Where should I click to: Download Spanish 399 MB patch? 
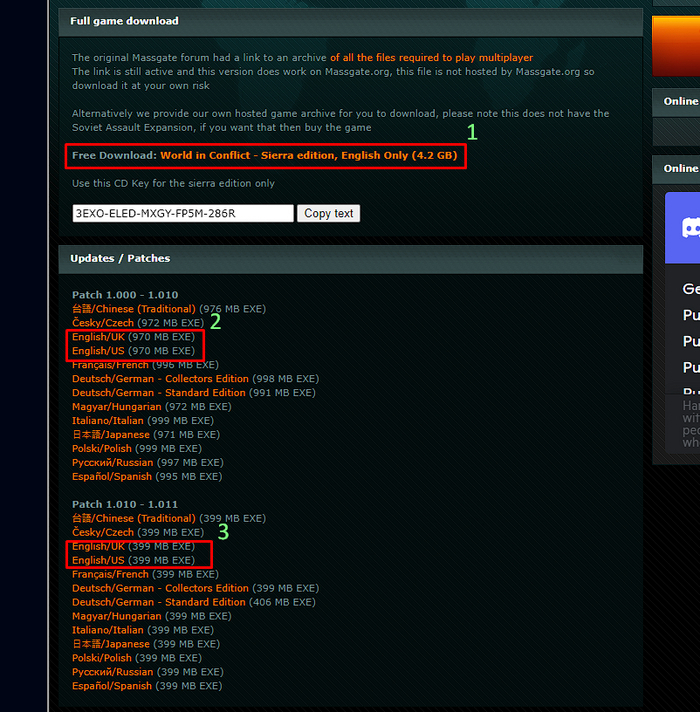coord(112,686)
